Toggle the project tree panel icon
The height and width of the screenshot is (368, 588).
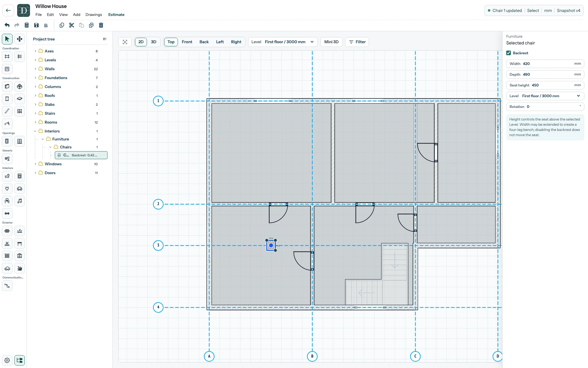point(20,360)
